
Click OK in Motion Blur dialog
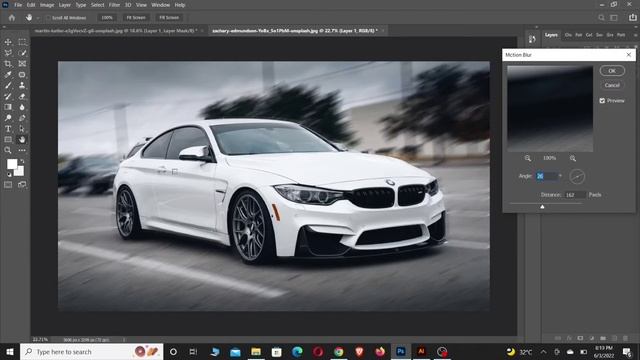612,71
